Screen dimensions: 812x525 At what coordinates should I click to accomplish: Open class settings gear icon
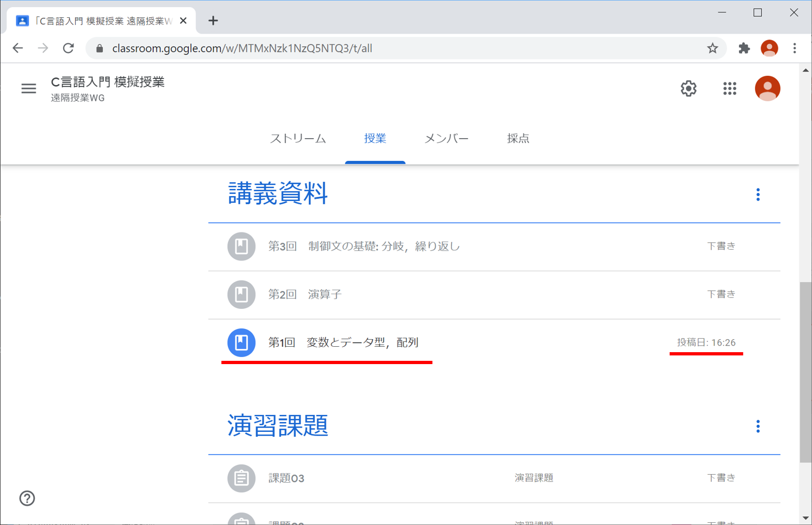(689, 88)
